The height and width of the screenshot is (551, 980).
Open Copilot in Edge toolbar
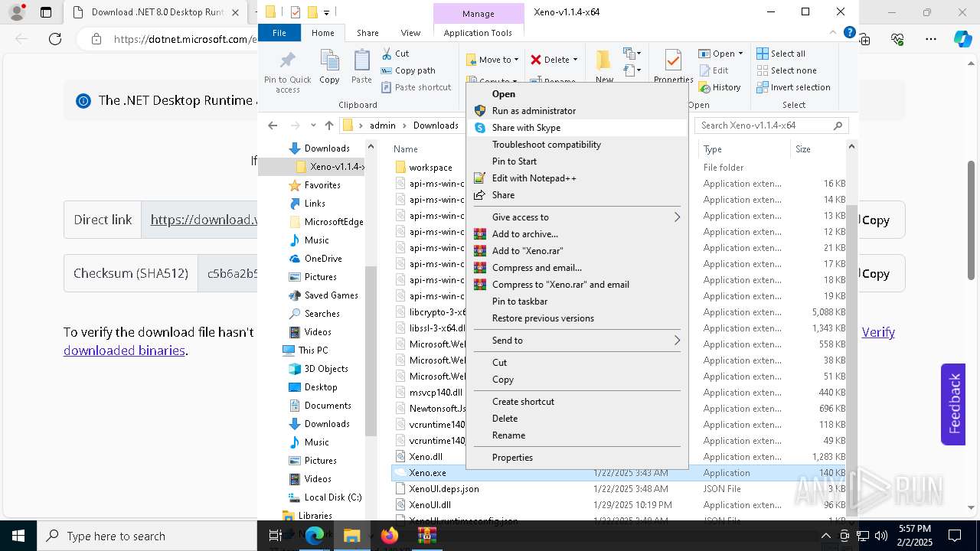(962, 39)
